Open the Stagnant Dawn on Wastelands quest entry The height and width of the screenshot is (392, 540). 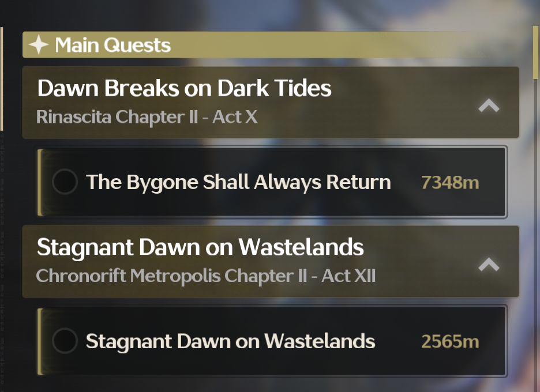coord(230,341)
